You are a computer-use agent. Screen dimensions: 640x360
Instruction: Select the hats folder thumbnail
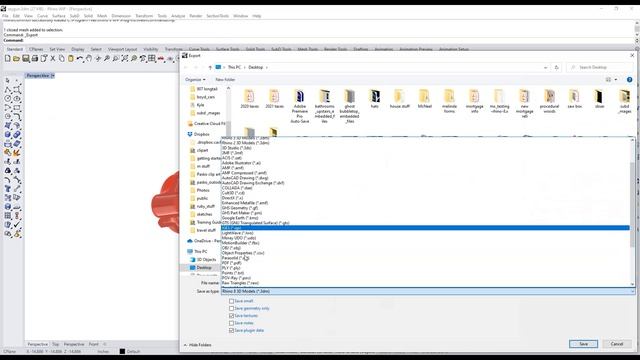tap(375, 99)
